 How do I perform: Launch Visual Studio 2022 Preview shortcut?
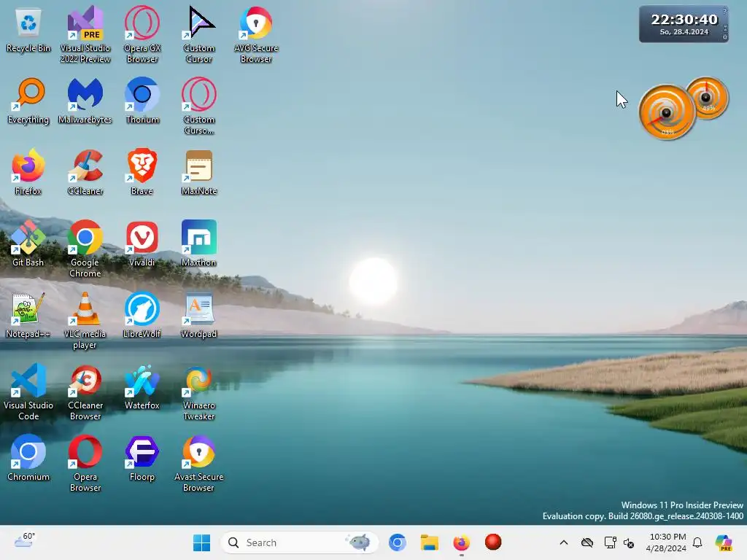[85, 34]
